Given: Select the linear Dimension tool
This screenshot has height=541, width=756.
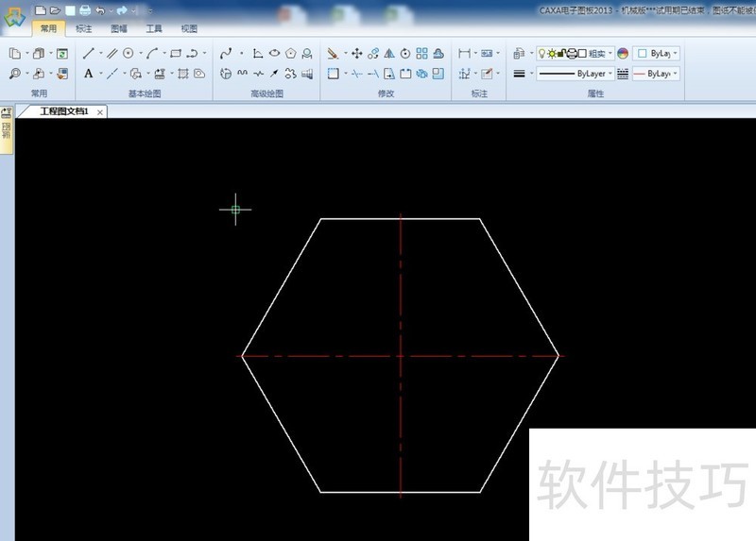Looking at the screenshot, I should point(464,54).
